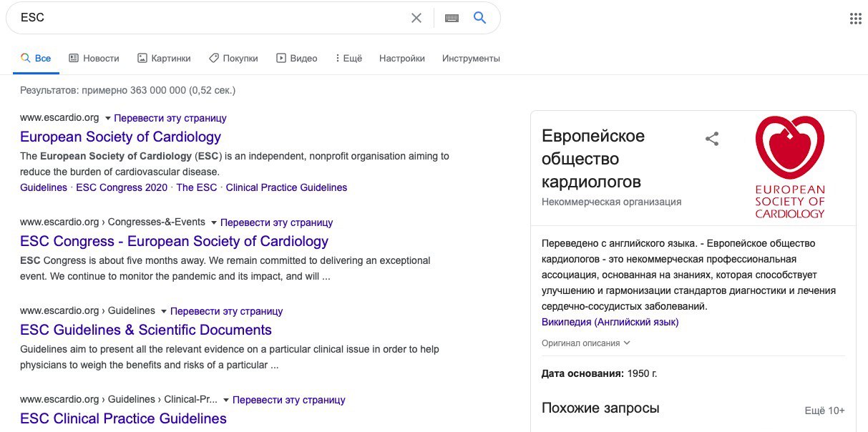The width and height of the screenshot is (868, 432).
Task: Open the Видео tab
Action: click(x=297, y=58)
